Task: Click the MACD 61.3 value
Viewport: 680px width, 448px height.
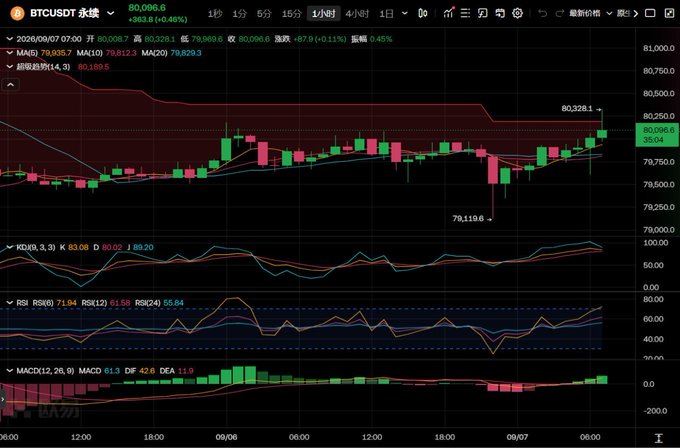Action: click(112, 371)
